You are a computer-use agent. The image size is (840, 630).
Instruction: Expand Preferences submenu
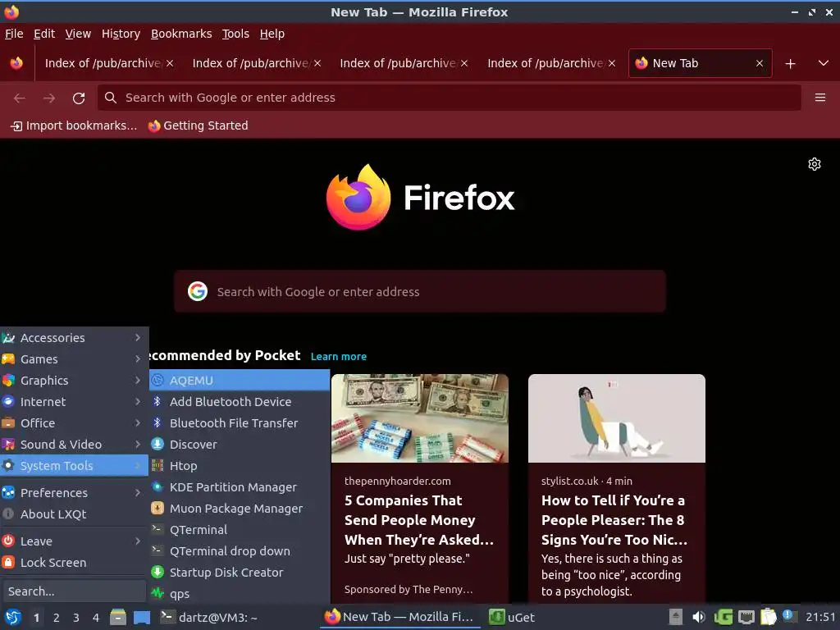click(x=74, y=493)
